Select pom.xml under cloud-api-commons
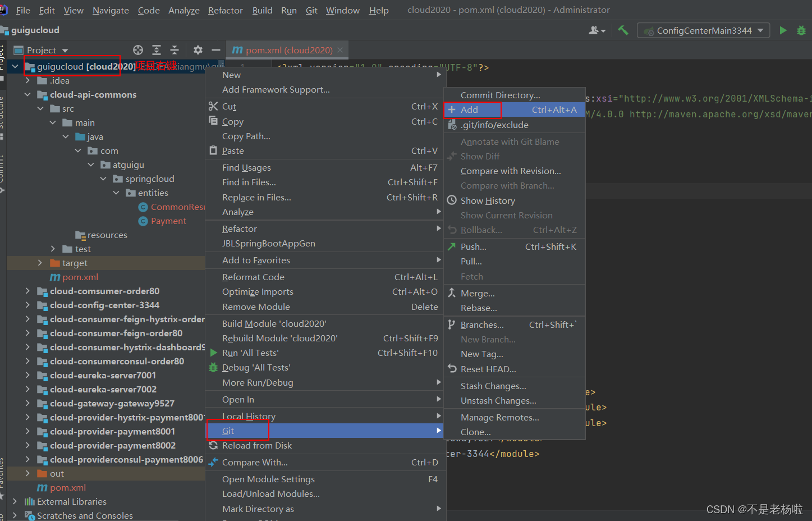The width and height of the screenshot is (812, 521). click(x=80, y=277)
